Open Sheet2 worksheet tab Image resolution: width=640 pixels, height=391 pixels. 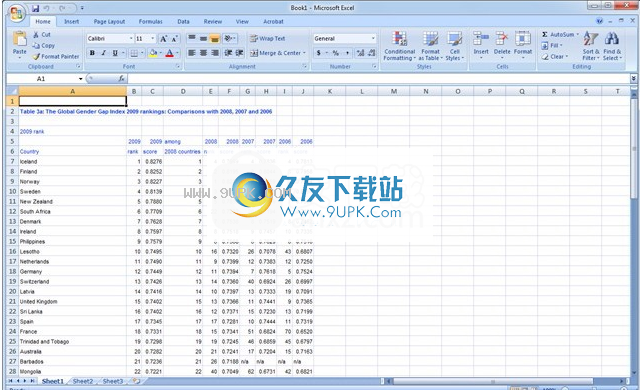(83, 381)
